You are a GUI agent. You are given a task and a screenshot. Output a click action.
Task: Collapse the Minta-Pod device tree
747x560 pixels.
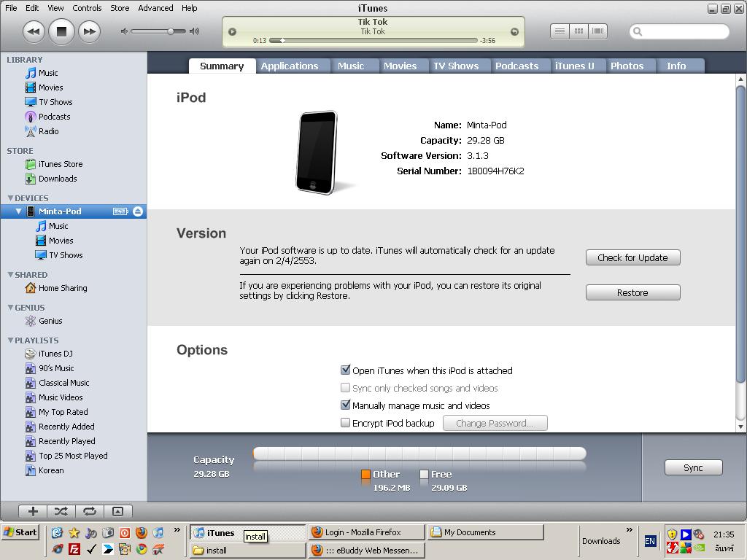(18, 211)
